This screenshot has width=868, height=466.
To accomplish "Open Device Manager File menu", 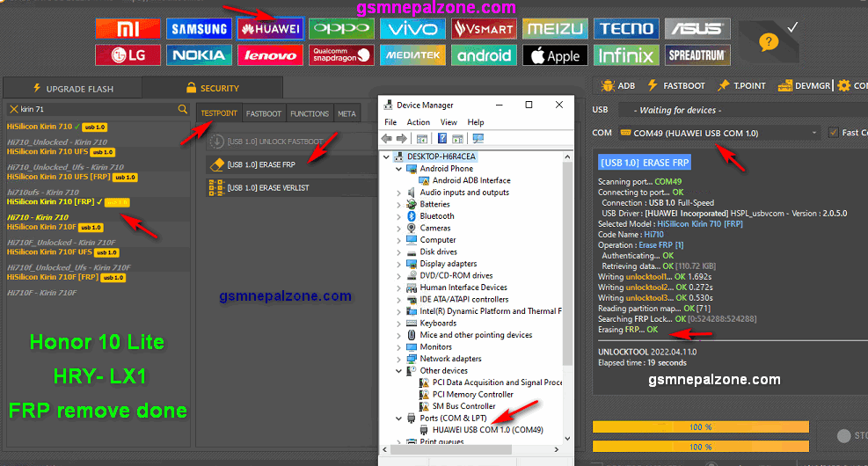I will 390,122.
